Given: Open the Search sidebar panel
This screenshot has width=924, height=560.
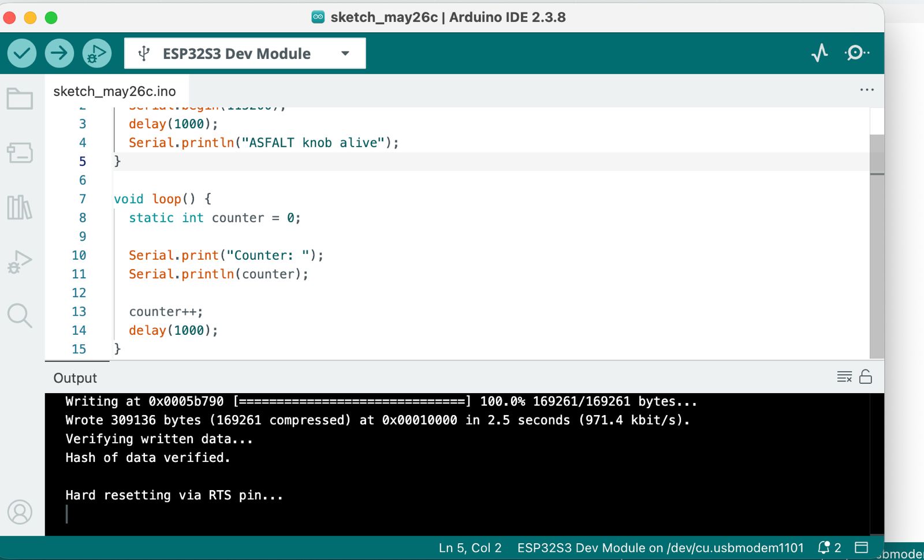Looking at the screenshot, I should coord(20,316).
